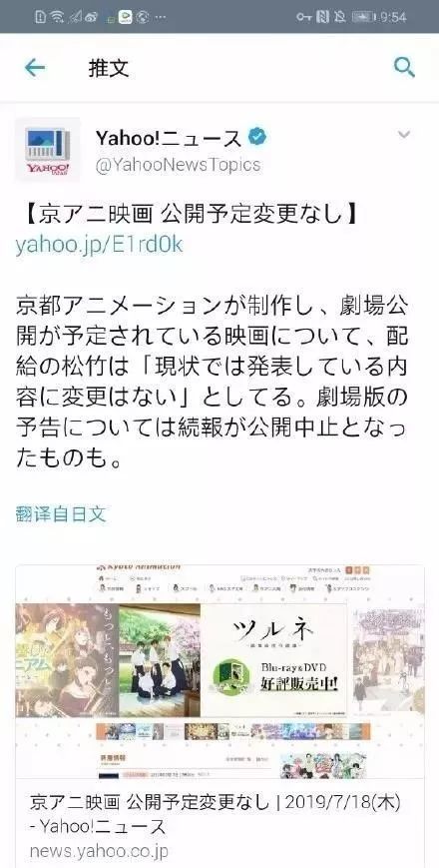The height and width of the screenshot is (868, 439).
Task: Open the Yahoo!ニュース account name
Action: 169,138
